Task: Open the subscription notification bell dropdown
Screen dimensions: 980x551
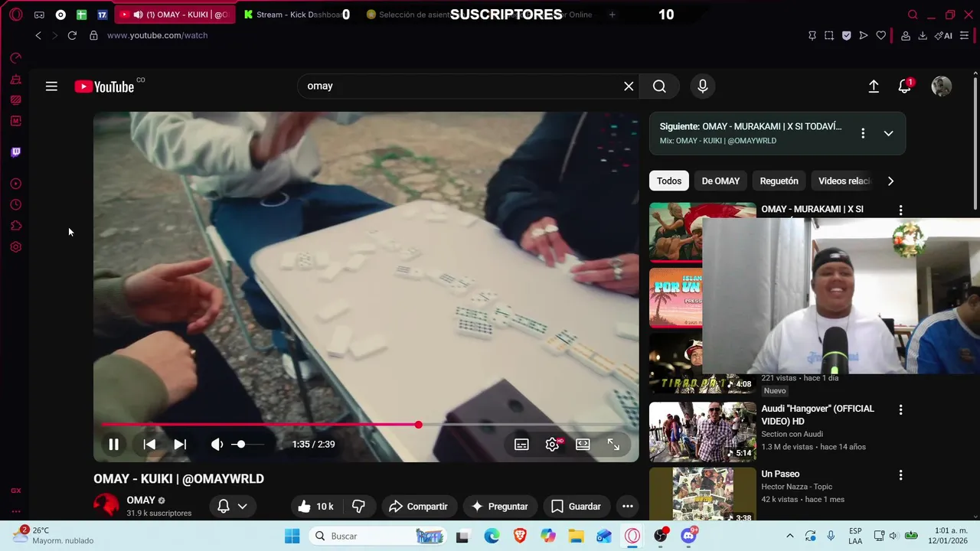Action: (233, 507)
